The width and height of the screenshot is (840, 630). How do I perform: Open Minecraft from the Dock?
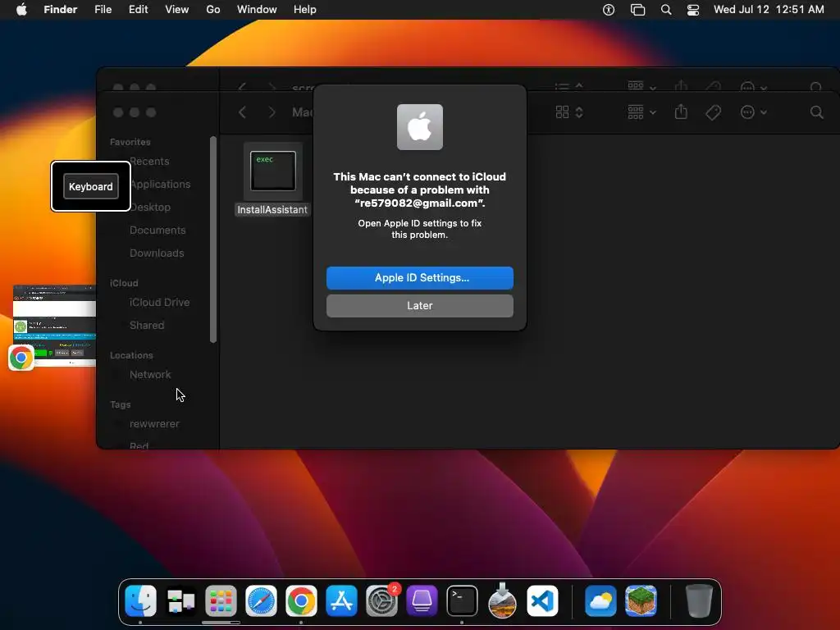(641, 601)
